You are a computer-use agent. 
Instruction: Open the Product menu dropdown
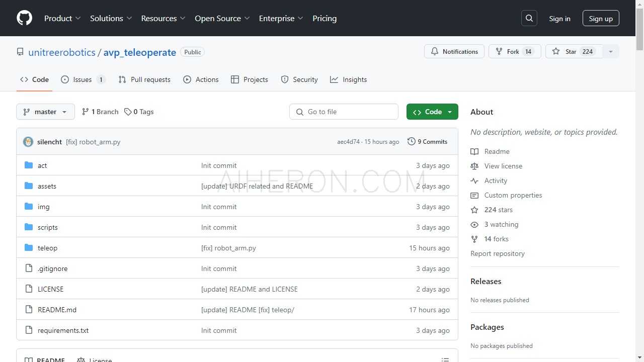[62, 18]
